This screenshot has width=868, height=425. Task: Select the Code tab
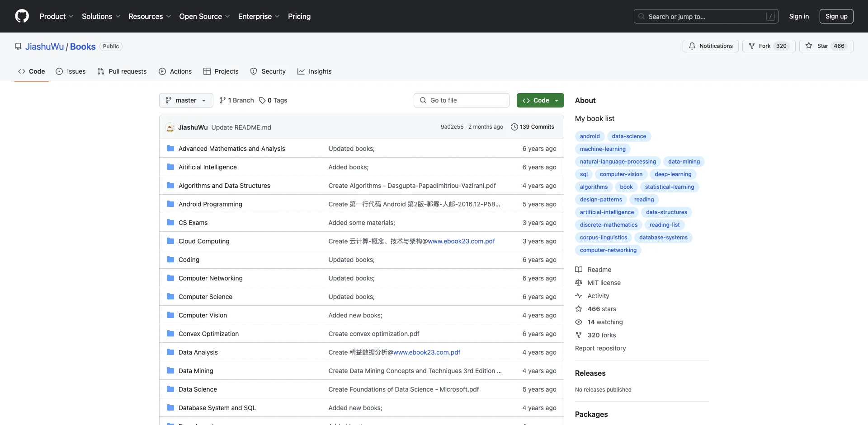click(32, 71)
